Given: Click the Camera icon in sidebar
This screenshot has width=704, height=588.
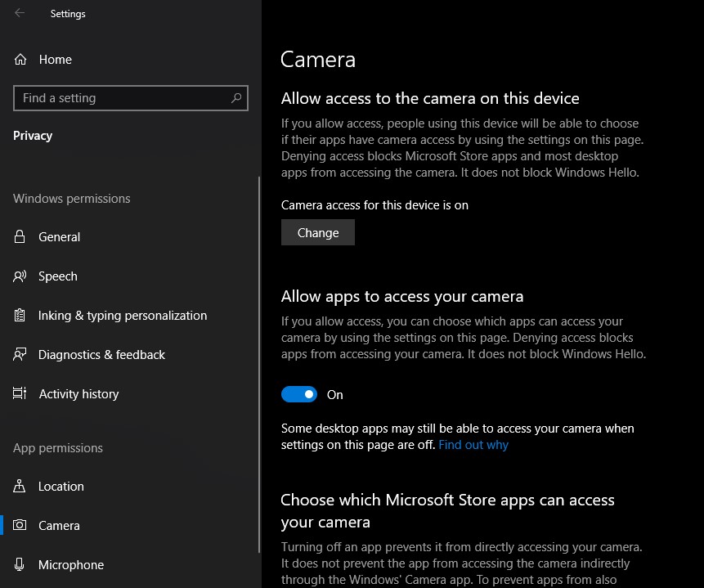Looking at the screenshot, I should coord(20,525).
